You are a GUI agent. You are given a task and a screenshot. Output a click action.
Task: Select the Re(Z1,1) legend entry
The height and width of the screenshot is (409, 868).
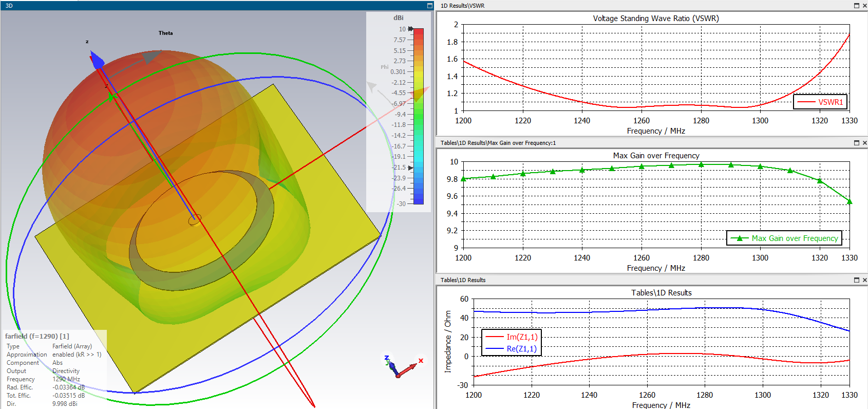[511, 349]
